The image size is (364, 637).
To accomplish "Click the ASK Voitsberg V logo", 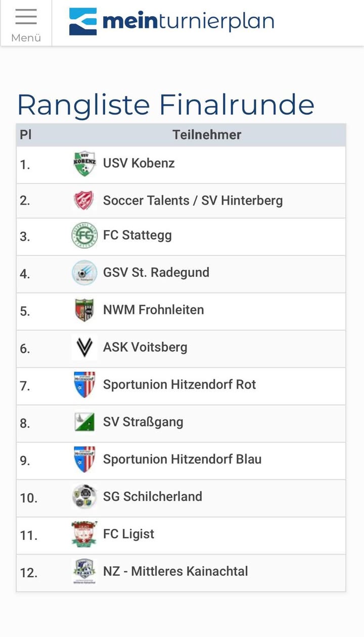I will click(x=84, y=347).
